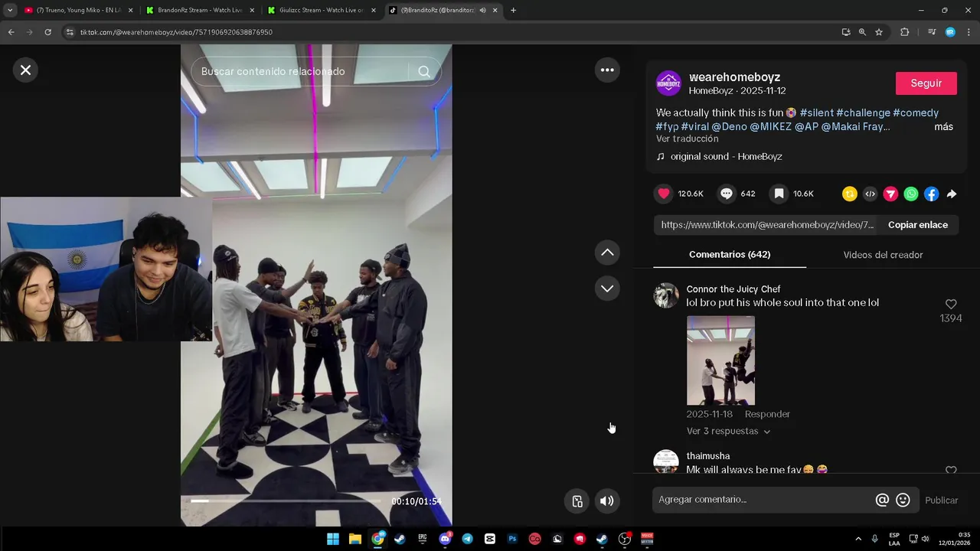This screenshot has width=980, height=551.
Task: Click the search magnifier icon over the video
Action: [424, 71]
